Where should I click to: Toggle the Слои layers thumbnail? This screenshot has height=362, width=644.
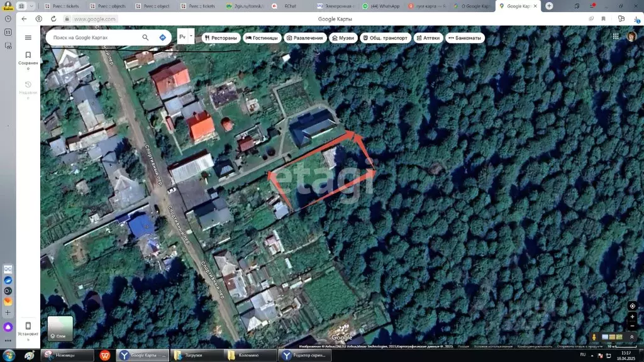pos(60,328)
